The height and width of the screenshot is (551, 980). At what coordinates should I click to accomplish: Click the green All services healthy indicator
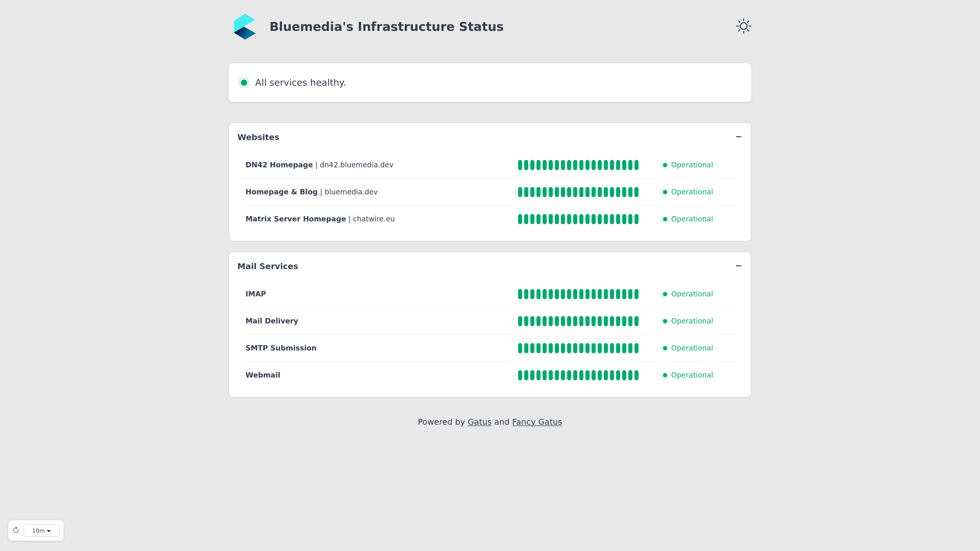pos(244,82)
